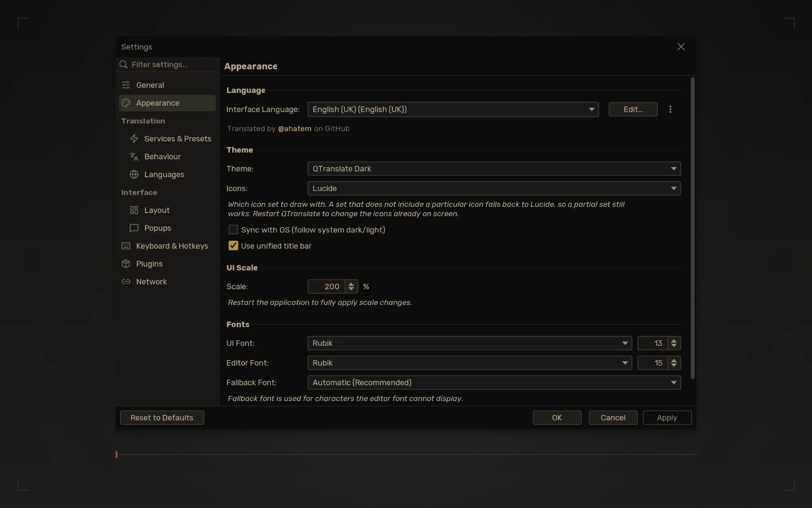812x508 pixels.
Task: Click the Behaviour translate icon
Action: click(x=134, y=156)
